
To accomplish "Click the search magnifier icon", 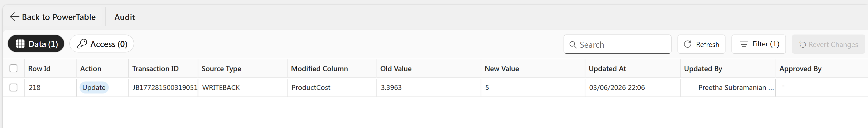I will (572, 44).
